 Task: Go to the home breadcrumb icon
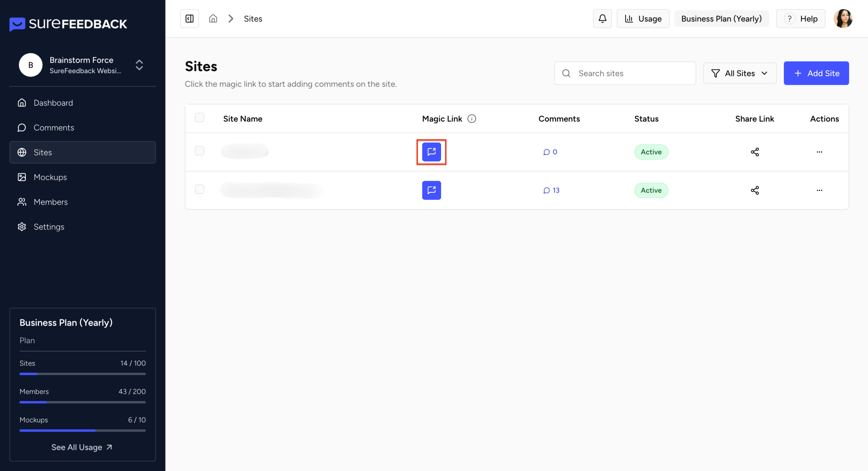213,19
